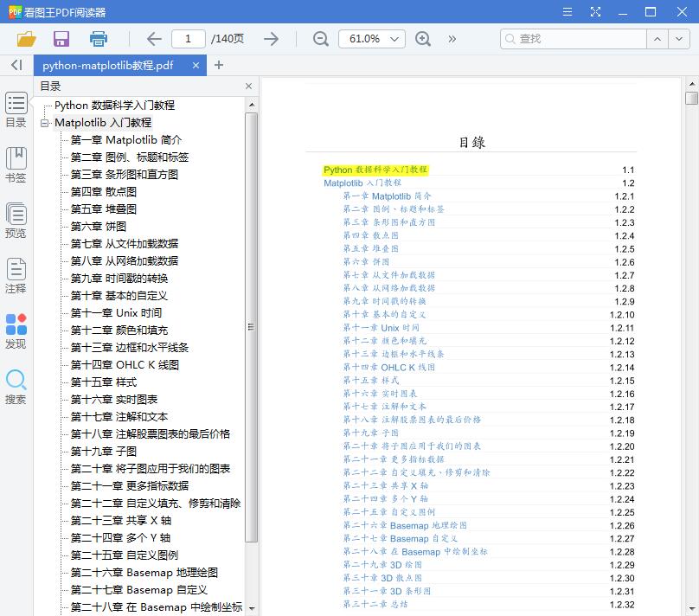Open the highlighted Python 数据科学入门教程 link in page
Screen dimensions: 699x616
(x=375, y=170)
